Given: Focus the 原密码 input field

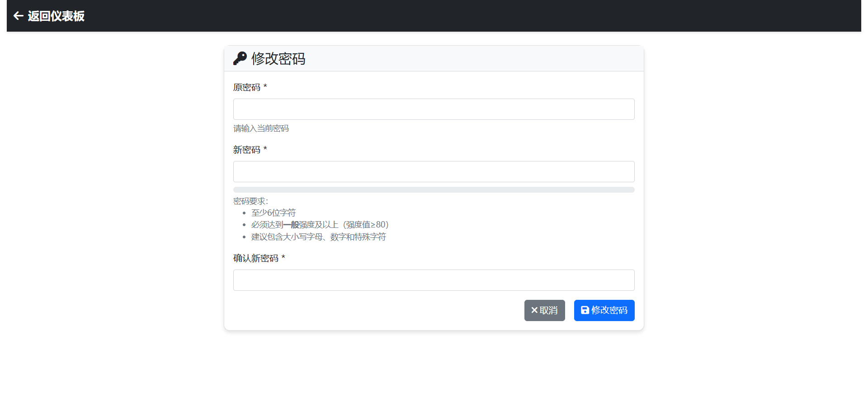Looking at the screenshot, I should (x=434, y=109).
